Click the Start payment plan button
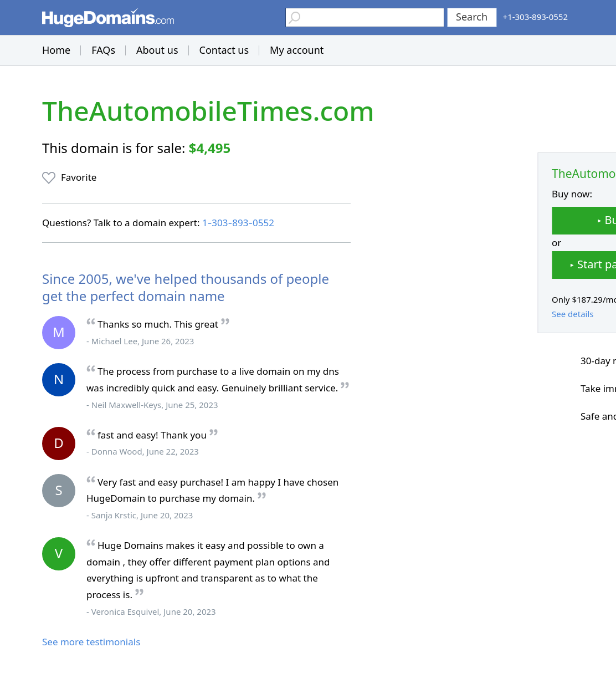Screen dimensions: 616x678 [x=584, y=265]
